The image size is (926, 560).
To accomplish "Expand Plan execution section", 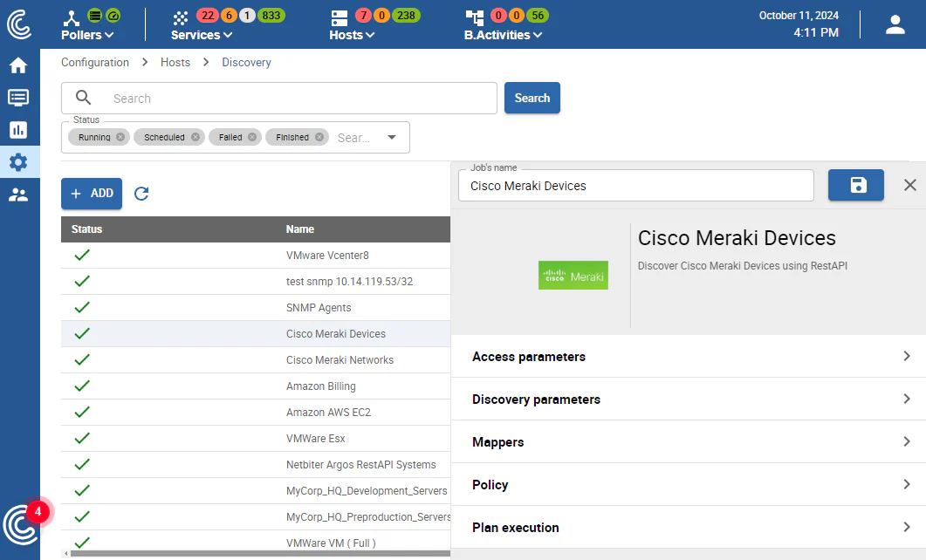I will [x=689, y=527].
